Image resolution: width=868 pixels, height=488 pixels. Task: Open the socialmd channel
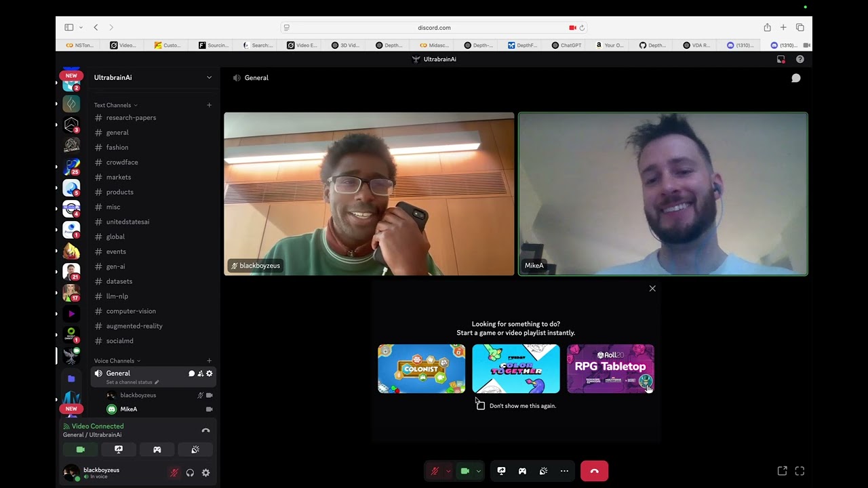(153, 341)
